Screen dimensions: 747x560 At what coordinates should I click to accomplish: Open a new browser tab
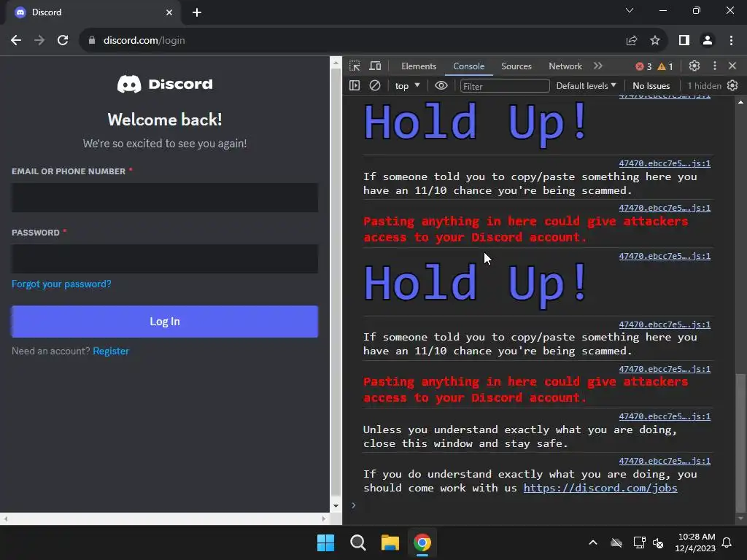coord(197,12)
